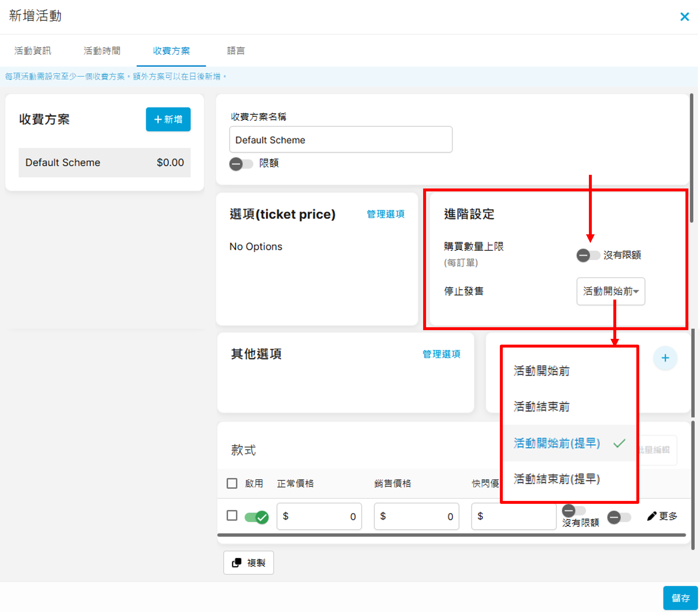The width and height of the screenshot is (700, 612).
Task: Click the round plus icon button
Action: (665, 358)
